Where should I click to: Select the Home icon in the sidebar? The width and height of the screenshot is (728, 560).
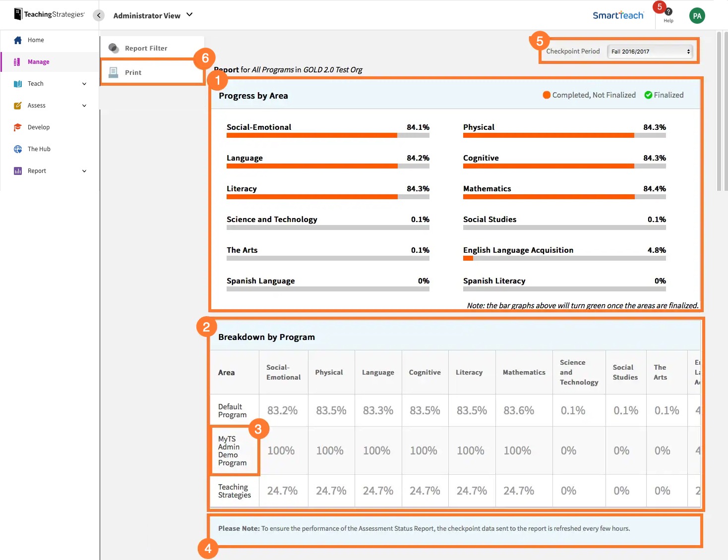point(18,40)
